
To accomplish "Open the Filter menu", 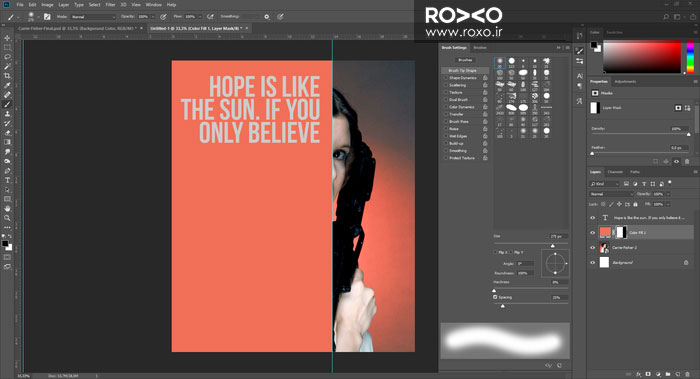I will [x=110, y=4].
